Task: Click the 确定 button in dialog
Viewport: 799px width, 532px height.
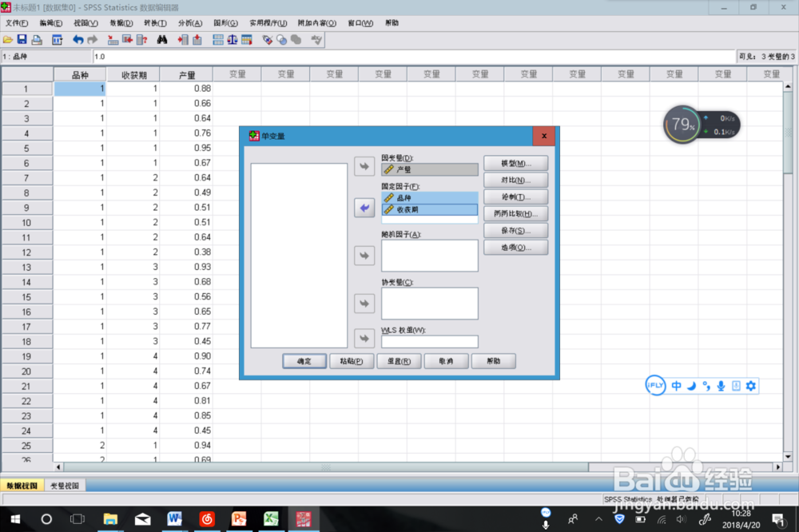Action: 304,361
